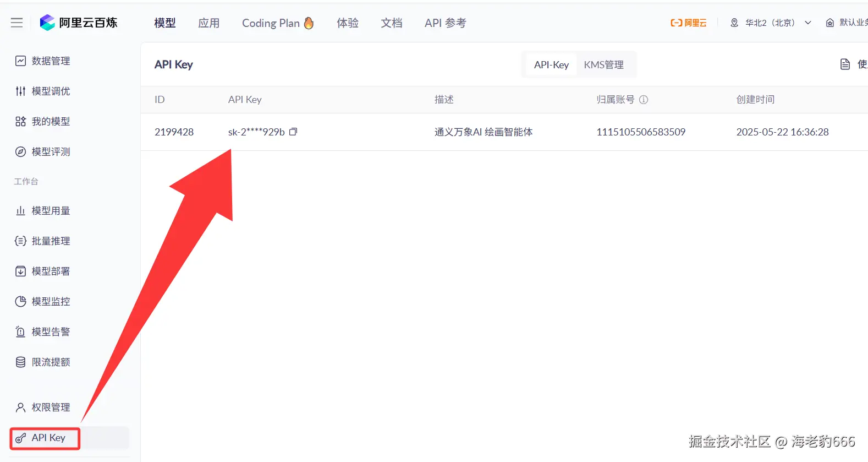
Task: Click the description 通义万象AI 绘画智能体
Action: [x=484, y=132]
